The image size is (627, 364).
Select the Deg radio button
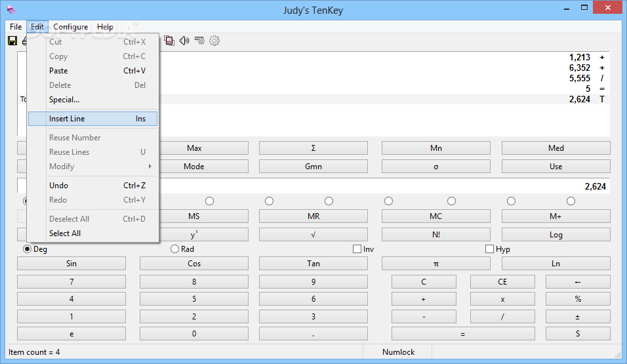point(27,249)
